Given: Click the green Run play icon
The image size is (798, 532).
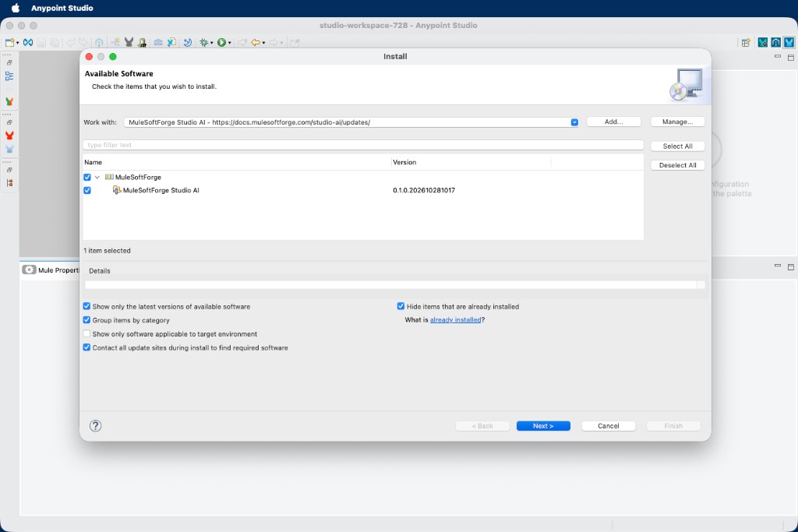Looking at the screenshot, I should 221,43.
